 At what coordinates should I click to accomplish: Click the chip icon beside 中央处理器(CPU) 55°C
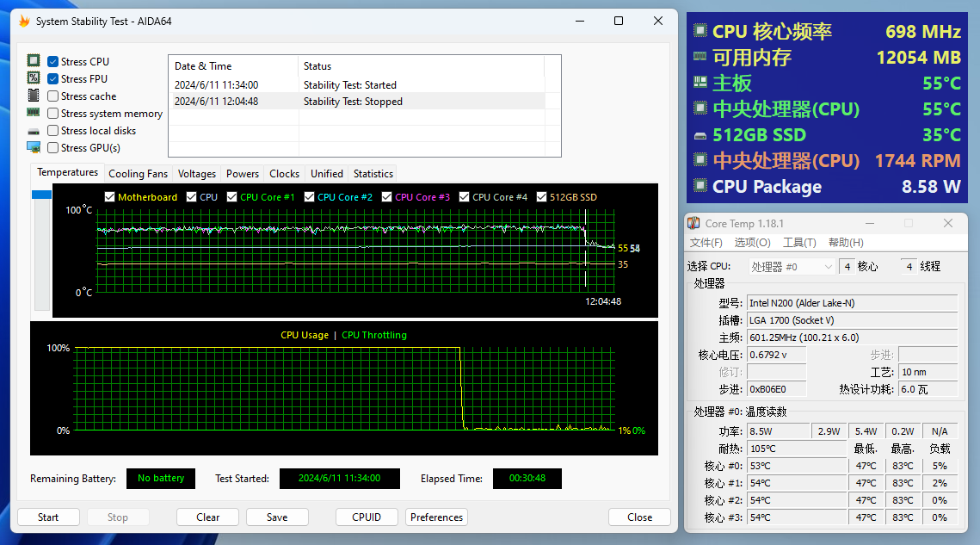pos(700,108)
